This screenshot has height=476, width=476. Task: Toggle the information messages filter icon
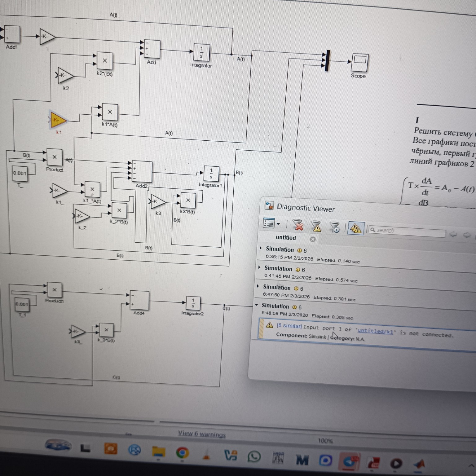[x=335, y=227]
